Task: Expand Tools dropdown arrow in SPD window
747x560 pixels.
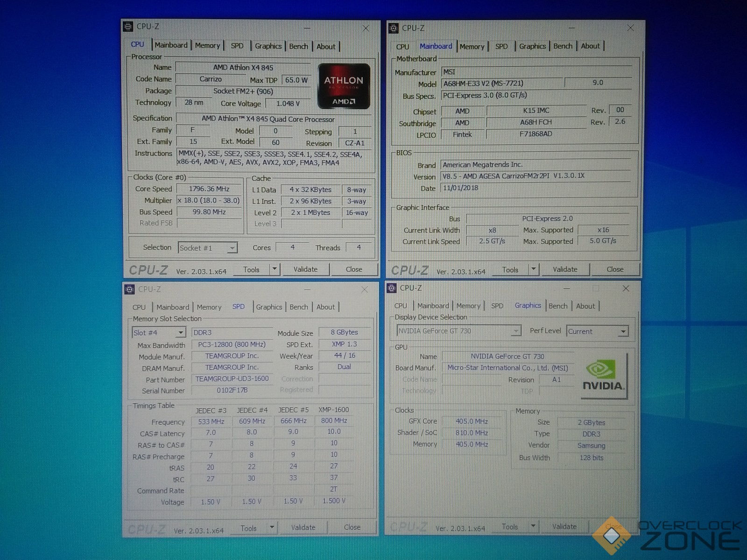Action: point(272,528)
